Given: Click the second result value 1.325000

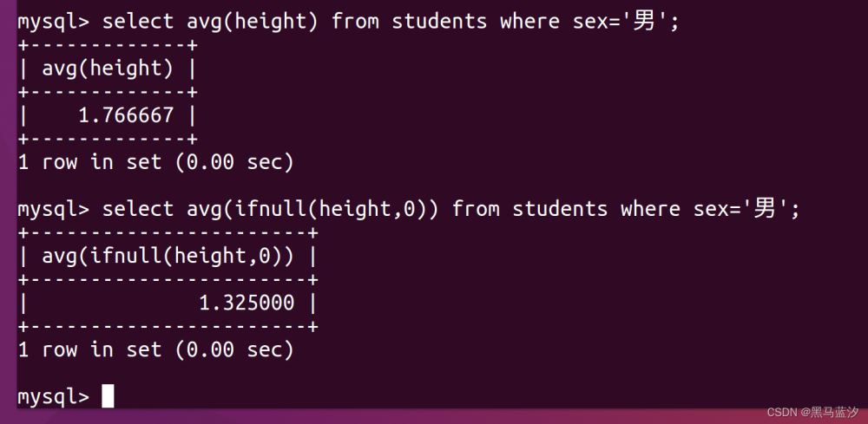Looking at the screenshot, I should click(x=247, y=303).
